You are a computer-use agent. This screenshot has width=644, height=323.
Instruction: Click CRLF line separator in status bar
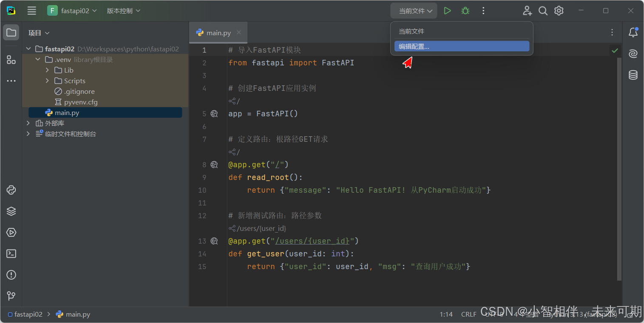click(468, 315)
